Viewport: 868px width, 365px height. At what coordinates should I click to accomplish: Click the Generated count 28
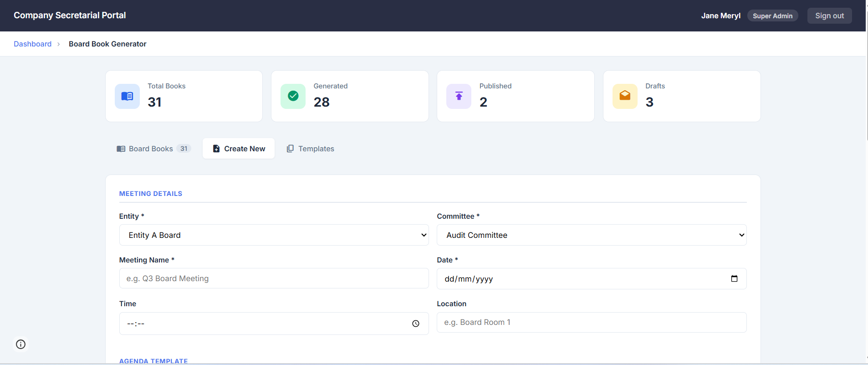322,102
